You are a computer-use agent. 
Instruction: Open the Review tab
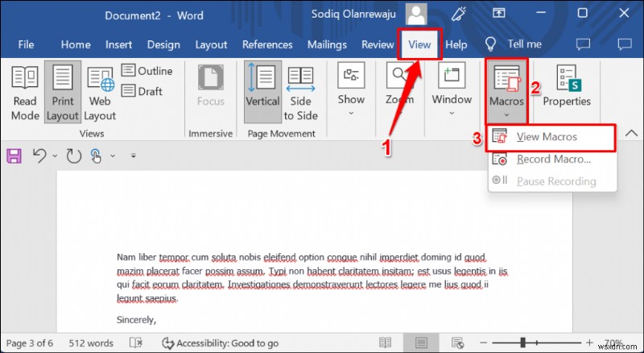(x=378, y=44)
